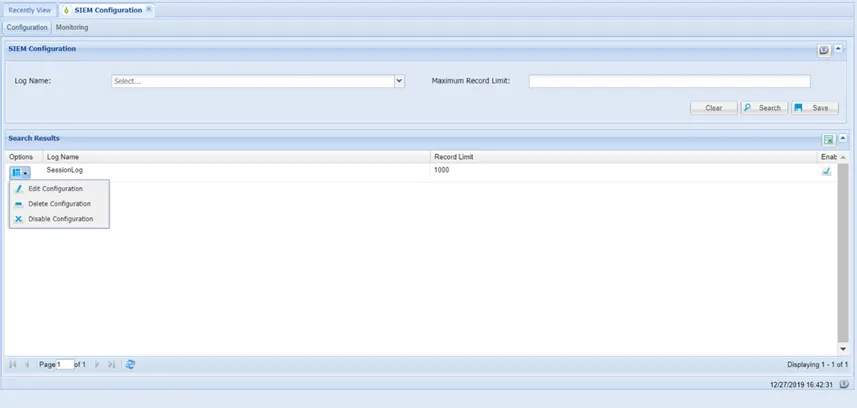
Task: Open the SessionLog row options dropdown
Action: coord(20,173)
